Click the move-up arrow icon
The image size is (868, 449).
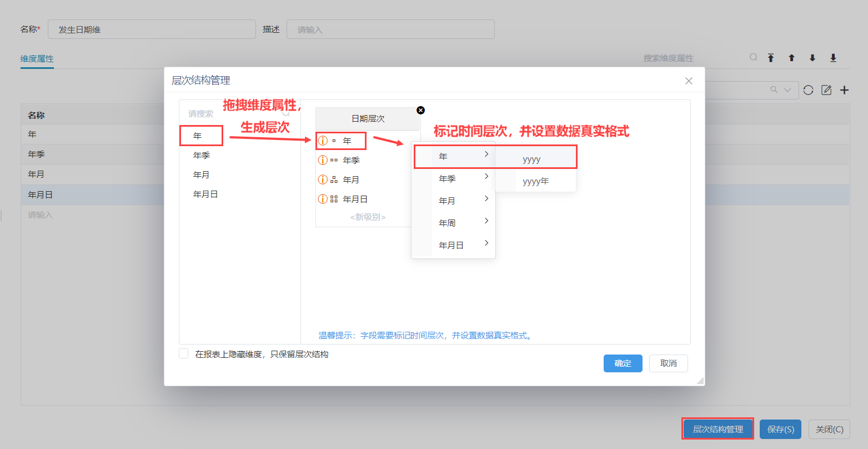click(x=791, y=58)
